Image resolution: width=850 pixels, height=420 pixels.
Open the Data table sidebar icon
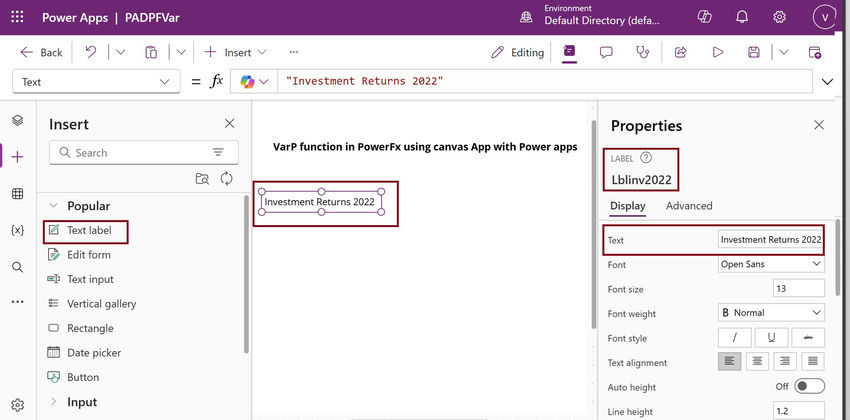[x=17, y=193]
